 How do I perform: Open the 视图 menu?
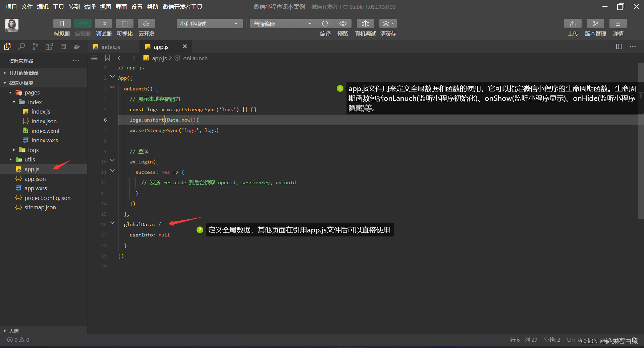pyautogui.click(x=105, y=7)
